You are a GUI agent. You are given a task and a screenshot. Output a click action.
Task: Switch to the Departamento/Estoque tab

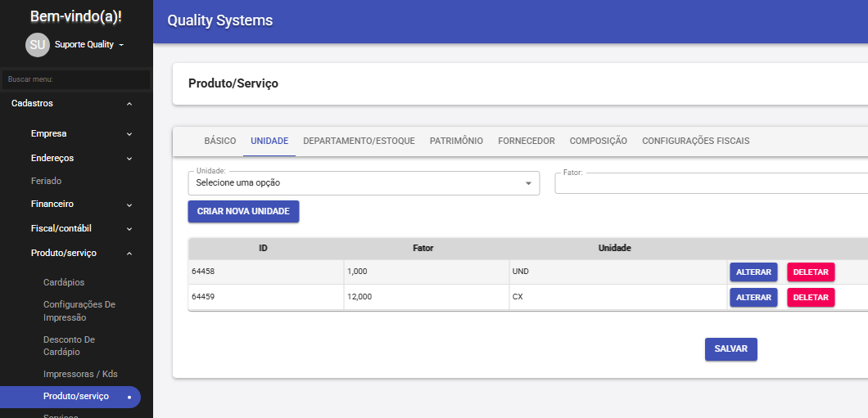(359, 141)
